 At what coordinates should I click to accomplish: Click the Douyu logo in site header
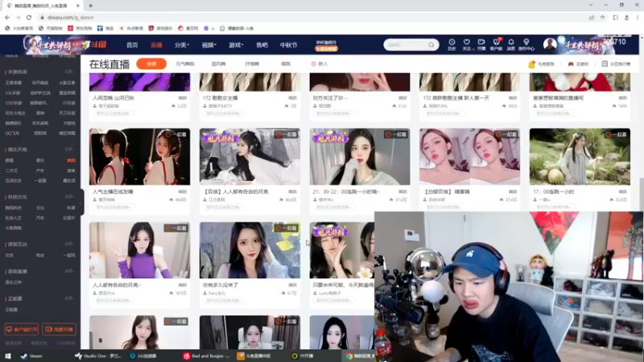(94, 45)
